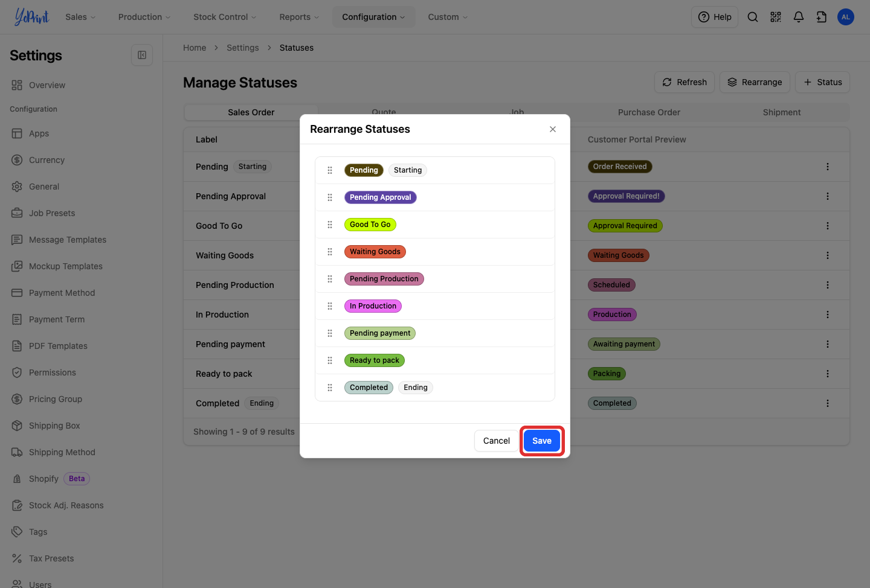This screenshot has height=588, width=870.
Task: Expand the Stock Control menu
Action: tap(225, 17)
